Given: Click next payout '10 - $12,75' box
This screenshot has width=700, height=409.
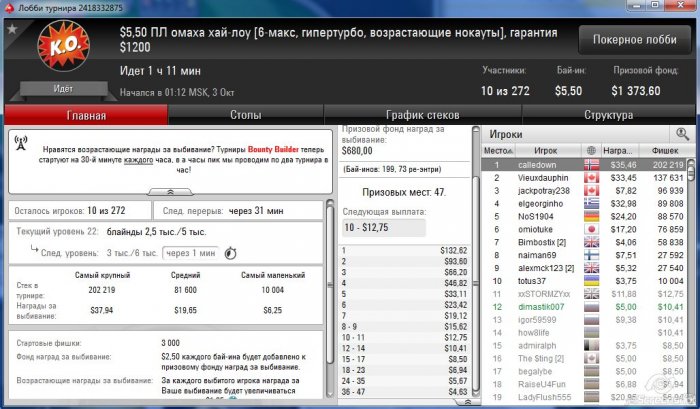Looking at the screenshot, I should click(384, 228).
